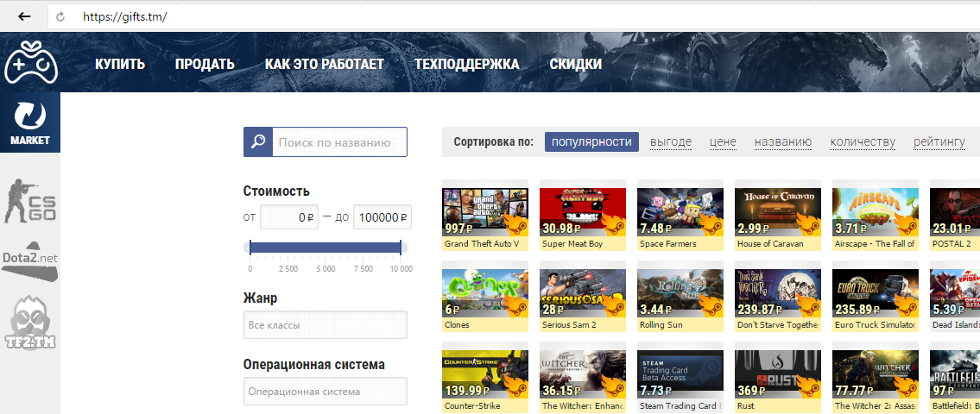The height and width of the screenshot is (414, 980).
Task: Open the TF2.TM sidebar icon
Action: point(30,324)
